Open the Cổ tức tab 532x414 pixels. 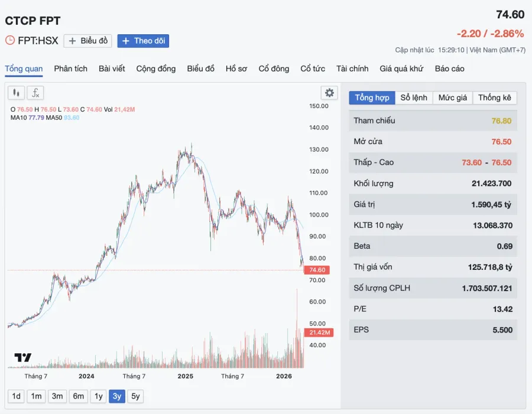pyautogui.click(x=313, y=69)
